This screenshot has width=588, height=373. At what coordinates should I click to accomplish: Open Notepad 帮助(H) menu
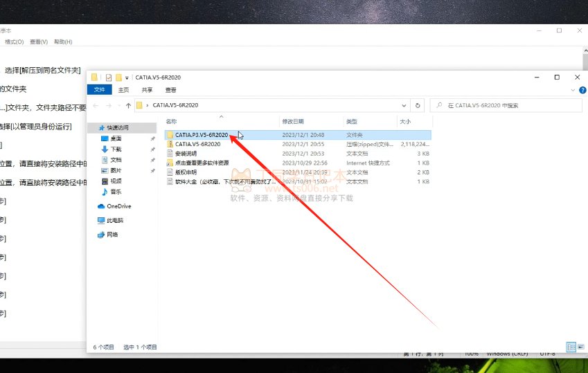click(63, 42)
